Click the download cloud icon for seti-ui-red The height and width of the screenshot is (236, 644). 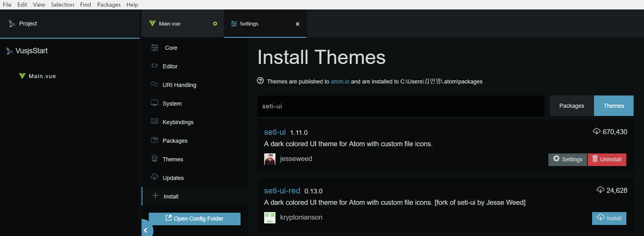(600, 190)
